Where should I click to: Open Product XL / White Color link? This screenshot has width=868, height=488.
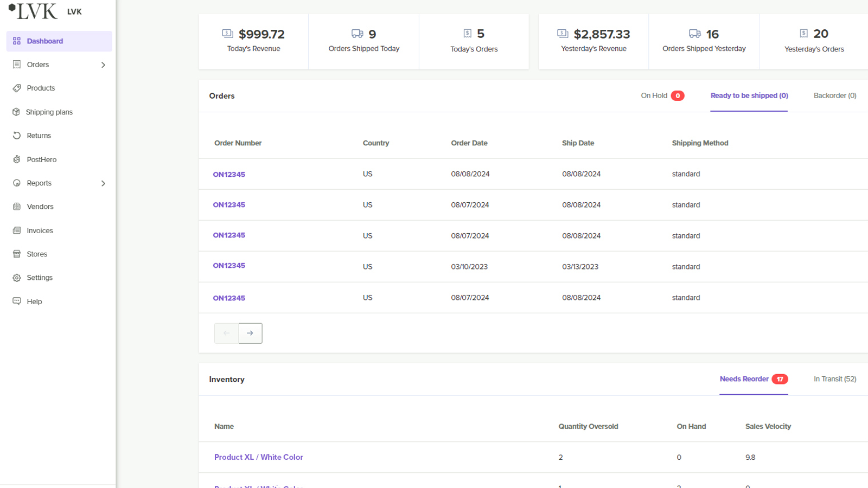258,457
